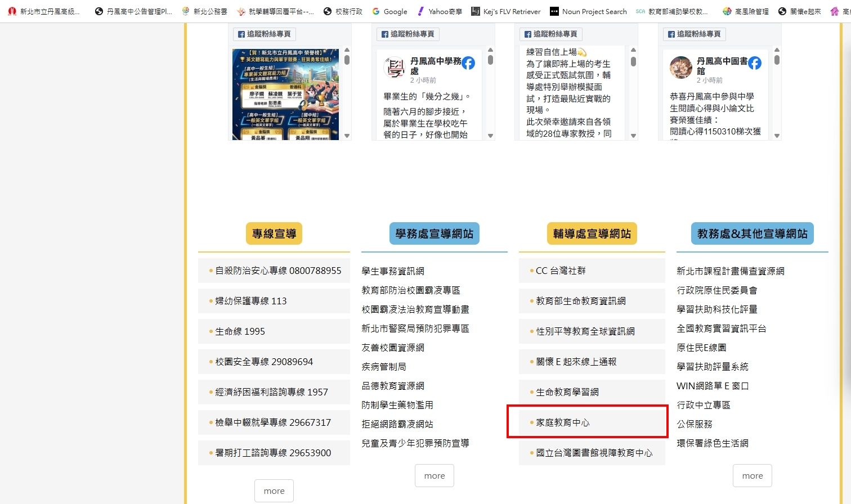Open 家庭教育中心 link

(592, 422)
